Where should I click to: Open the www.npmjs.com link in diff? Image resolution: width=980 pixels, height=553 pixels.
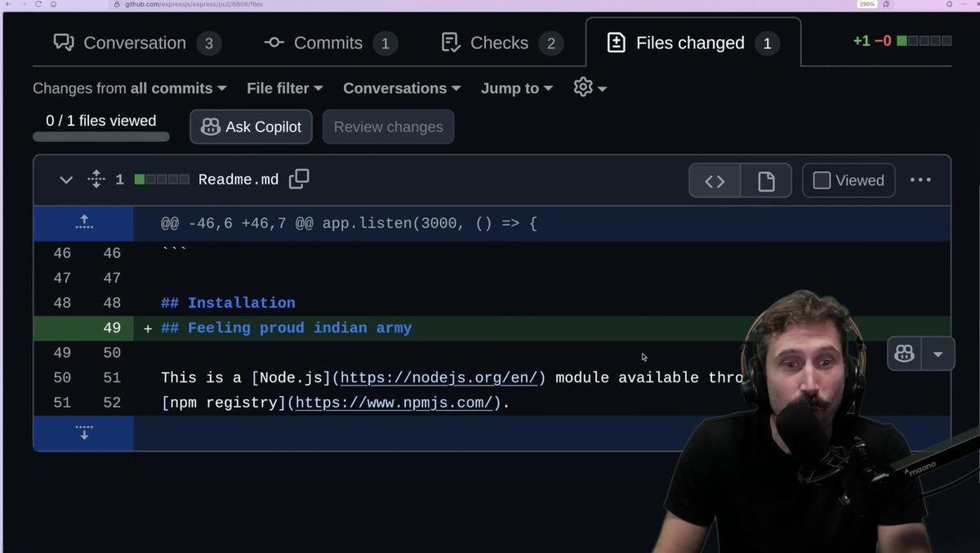point(394,403)
